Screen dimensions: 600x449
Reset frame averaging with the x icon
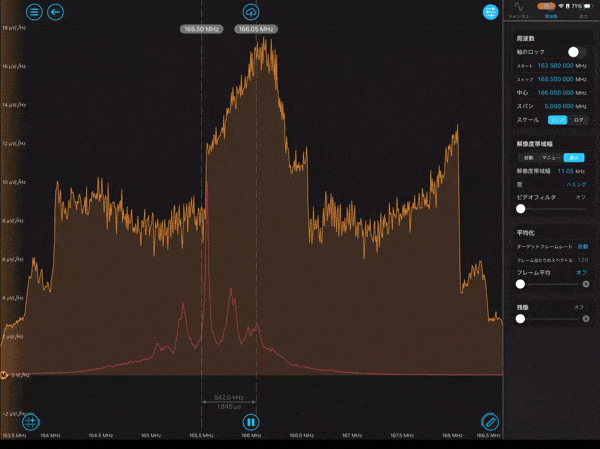coord(586,284)
